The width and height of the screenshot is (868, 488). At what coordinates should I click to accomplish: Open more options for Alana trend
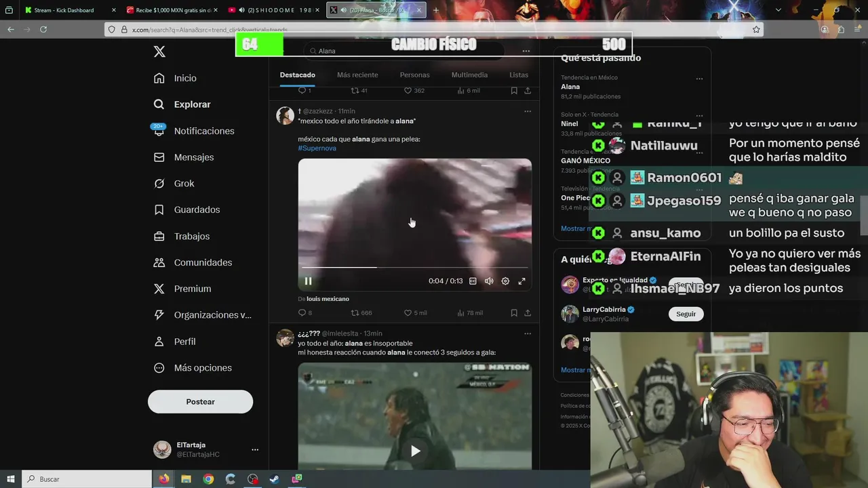coord(699,79)
